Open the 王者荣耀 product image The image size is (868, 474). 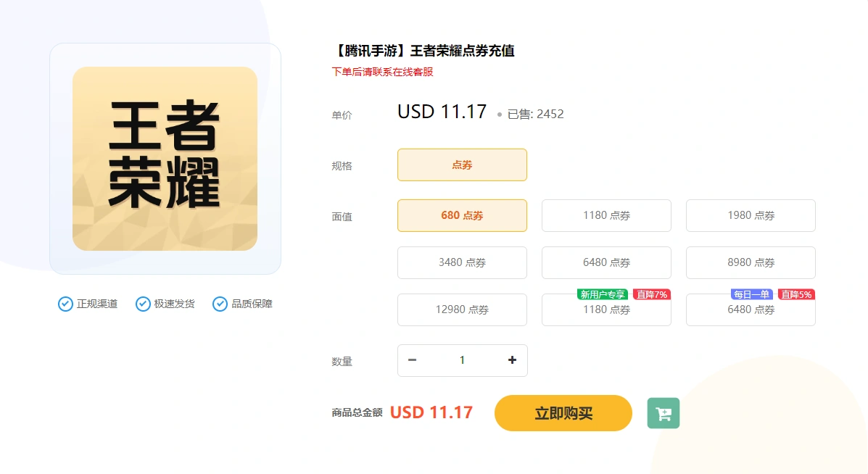point(165,159)
